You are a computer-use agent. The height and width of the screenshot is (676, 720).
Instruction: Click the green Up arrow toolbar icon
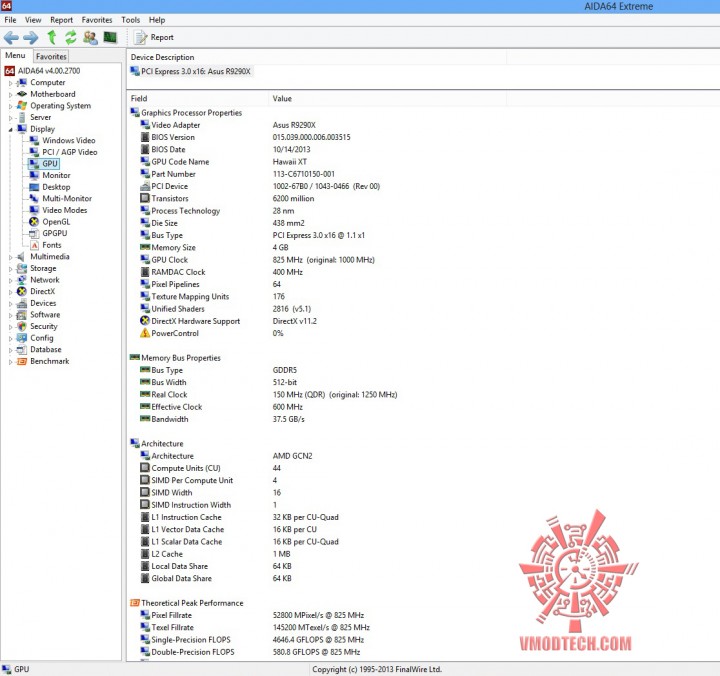pyautogui.click(x=51, y=37)
